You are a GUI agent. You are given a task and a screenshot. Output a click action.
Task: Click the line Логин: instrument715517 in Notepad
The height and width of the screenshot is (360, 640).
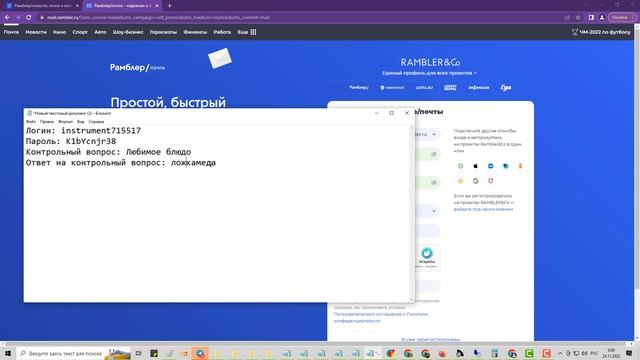pyautogui.click(x=83, y=131)
